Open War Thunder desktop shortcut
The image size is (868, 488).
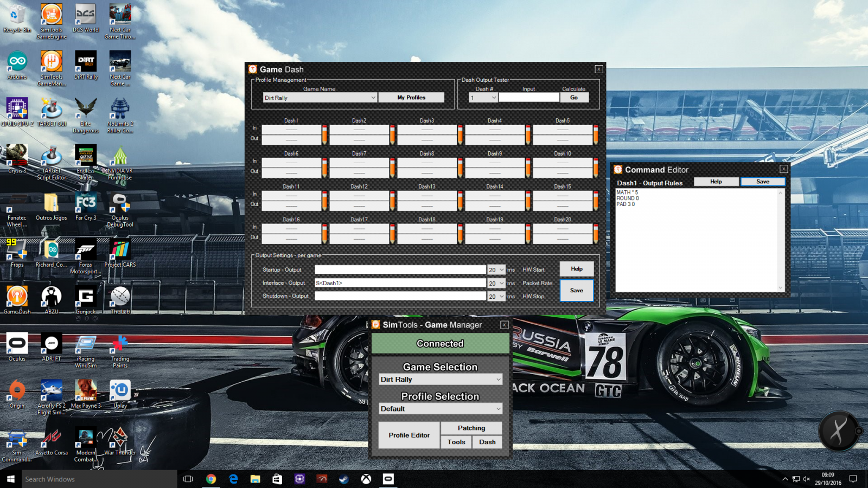click(x=120, y=441)
